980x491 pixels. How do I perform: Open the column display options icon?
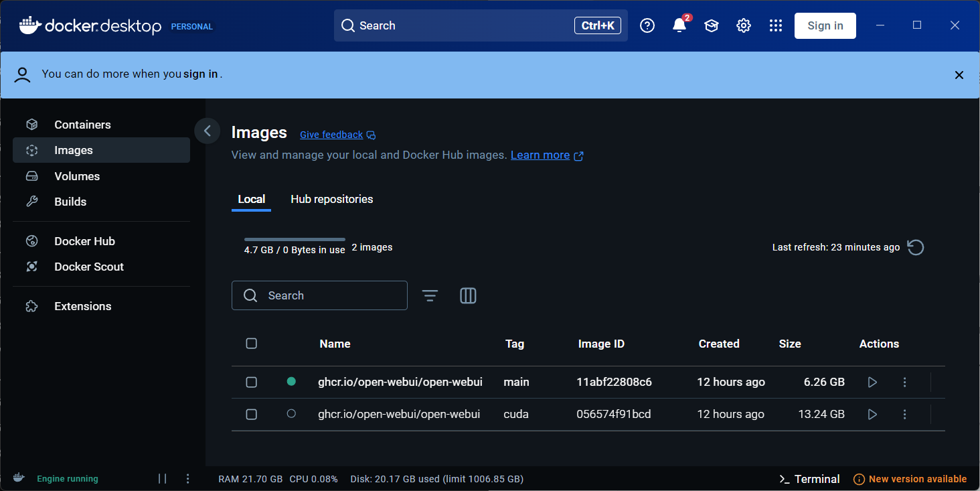(x=468, y=295)
